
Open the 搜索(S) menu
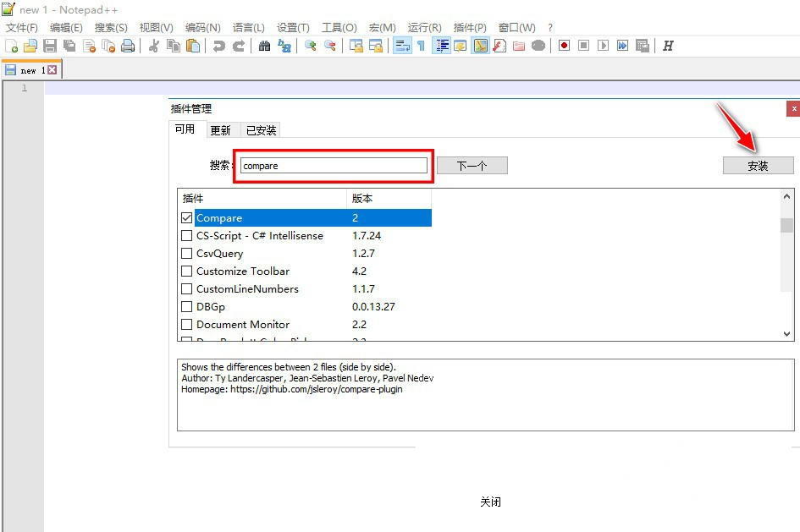[111, 28]
